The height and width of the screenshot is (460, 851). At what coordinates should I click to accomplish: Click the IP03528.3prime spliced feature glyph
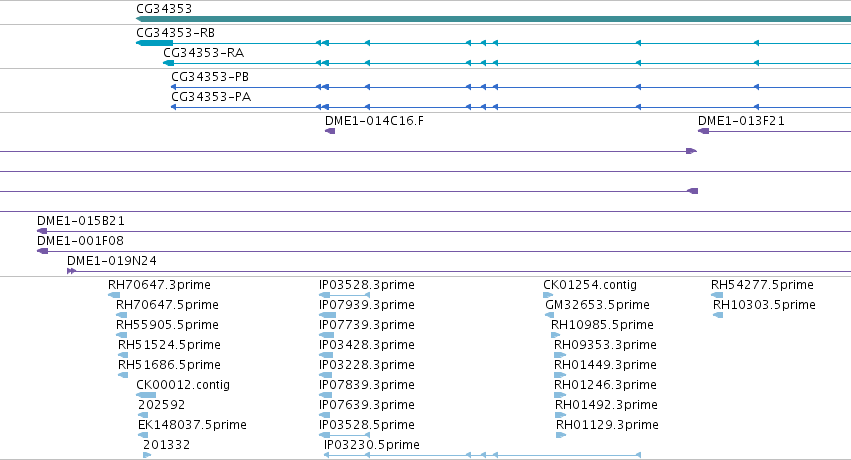(345, 295)
